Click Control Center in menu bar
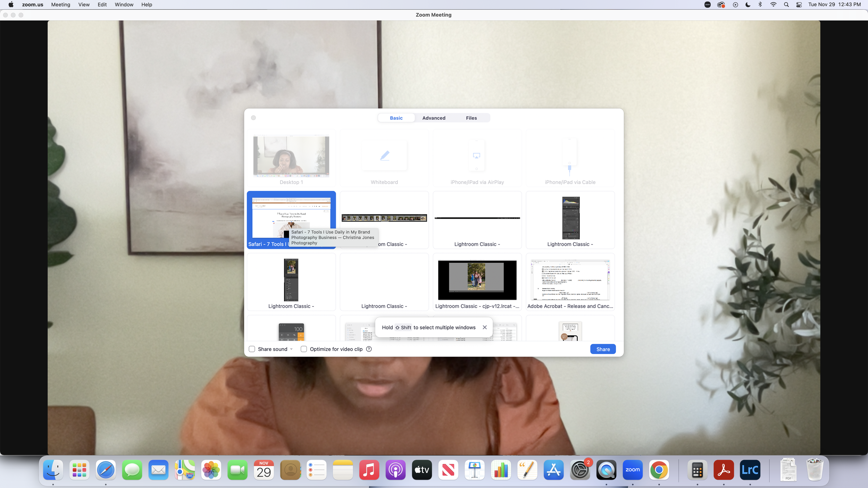The image size is (868, 488). [799, 5]
